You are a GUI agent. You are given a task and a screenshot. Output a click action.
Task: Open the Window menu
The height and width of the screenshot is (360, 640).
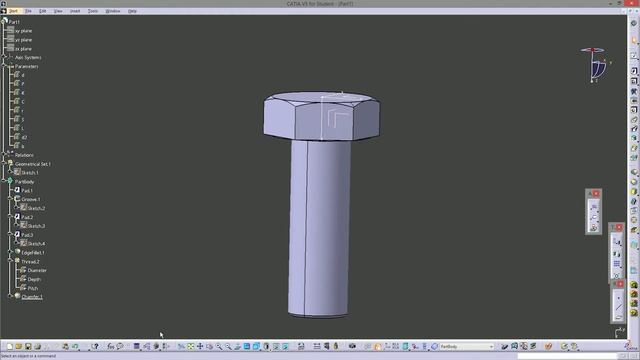(113, 11)
